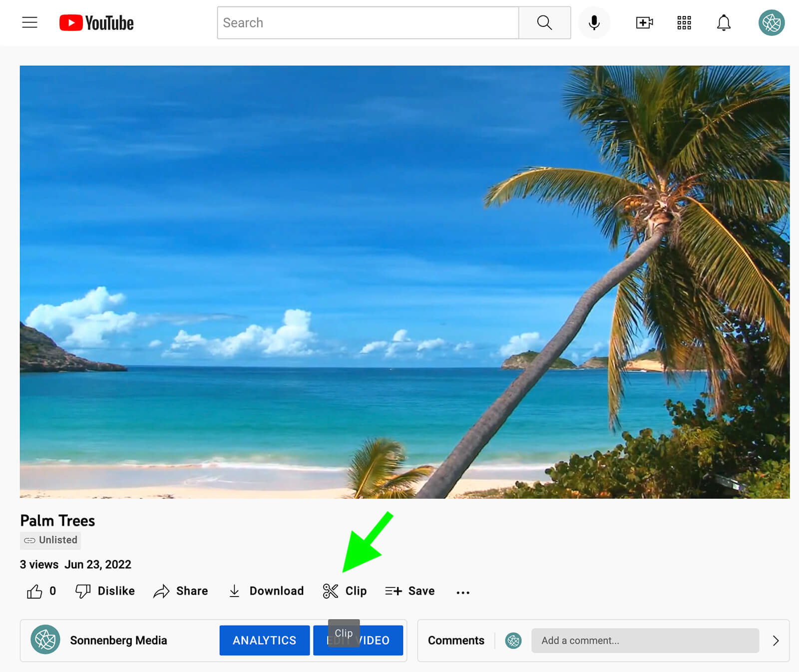799x672 pixels.
Task: Click the EDIT VIDEO button
Action: (x=358, y=640)
